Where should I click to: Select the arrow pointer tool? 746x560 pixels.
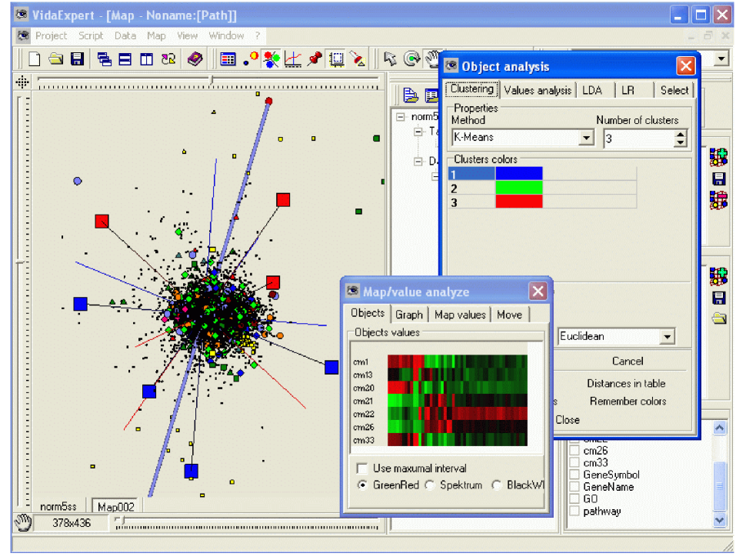tap(390, 59)
